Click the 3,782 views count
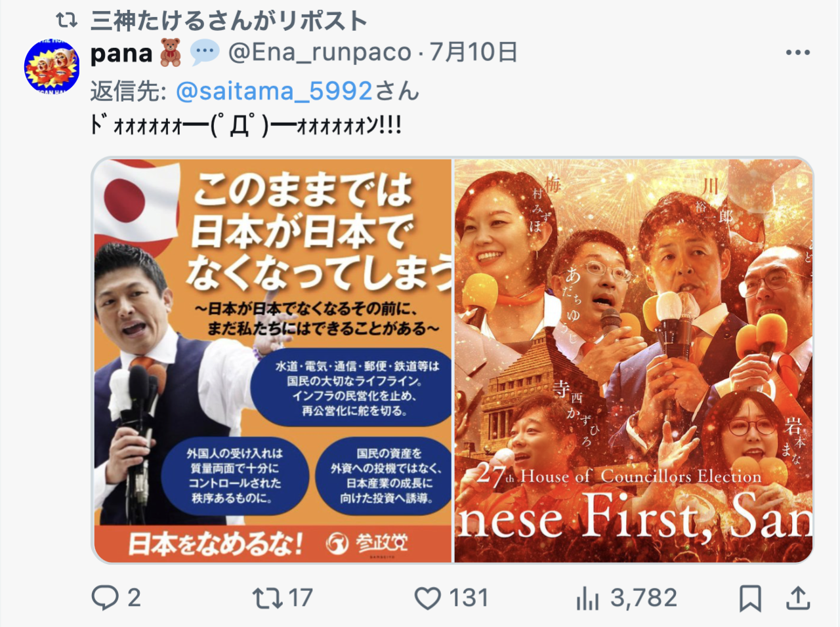Image resolution: width=840 pixels, height=627 pixels. (643, 598)
